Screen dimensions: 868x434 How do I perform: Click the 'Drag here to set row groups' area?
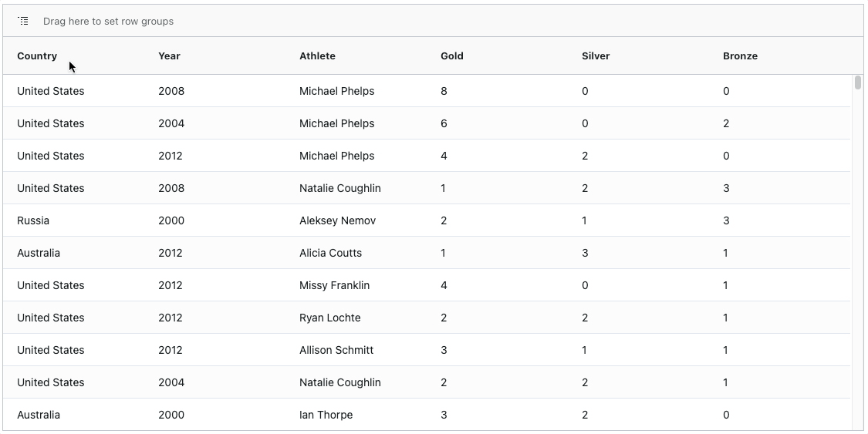pos(109,21)
